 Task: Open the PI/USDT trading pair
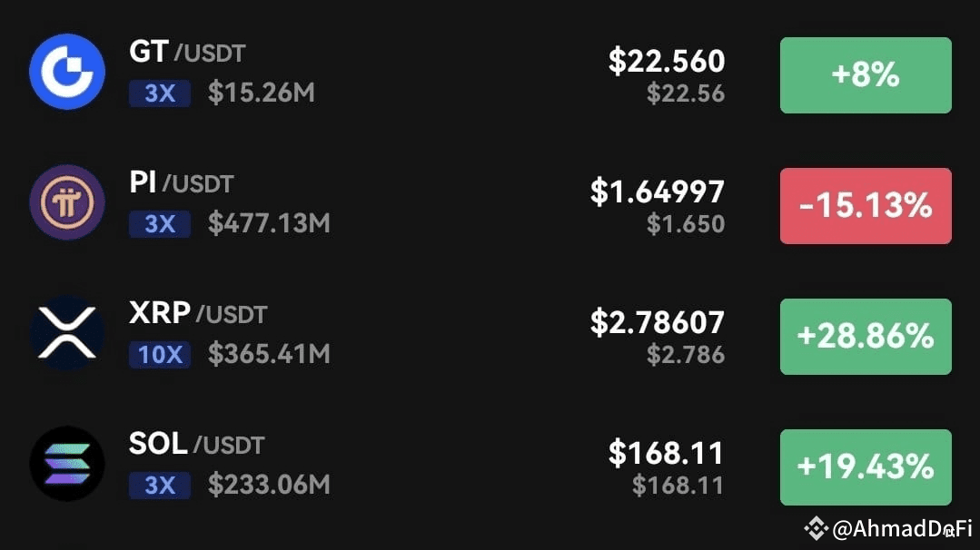click(x=181, y=183)
